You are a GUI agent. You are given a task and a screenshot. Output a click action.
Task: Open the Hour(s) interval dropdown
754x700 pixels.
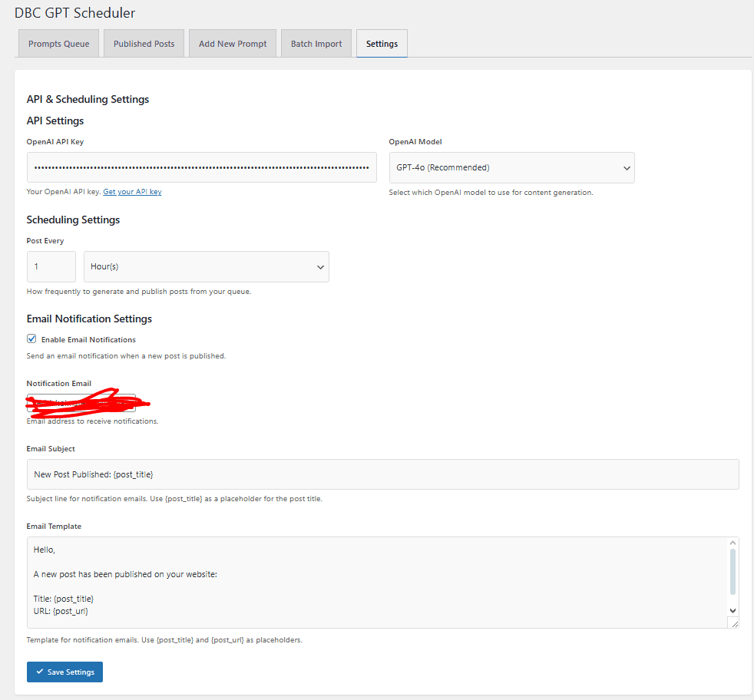[x=206, y=266]
